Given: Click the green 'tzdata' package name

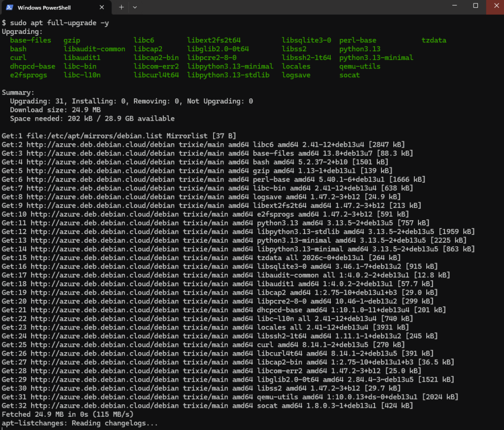Looking at the screenshot, I should (x=434, y=40).
